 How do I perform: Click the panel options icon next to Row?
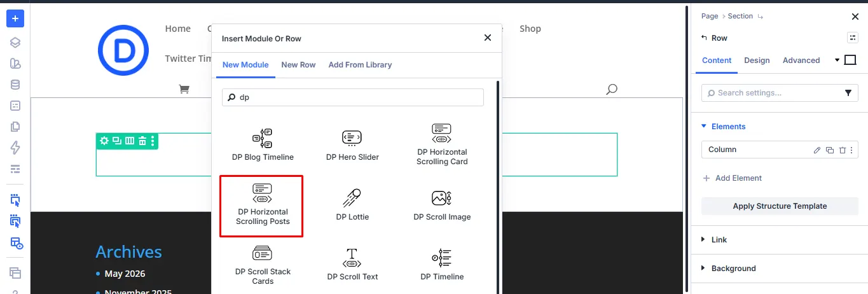tap(852, 38)
